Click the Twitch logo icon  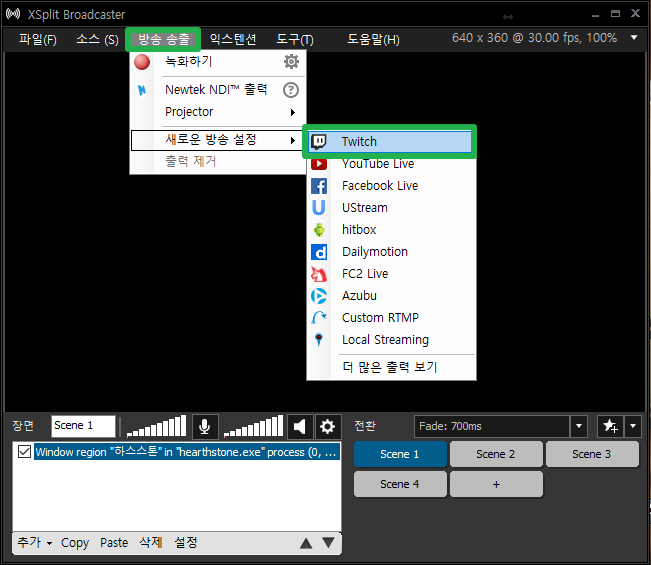[319, 142]
